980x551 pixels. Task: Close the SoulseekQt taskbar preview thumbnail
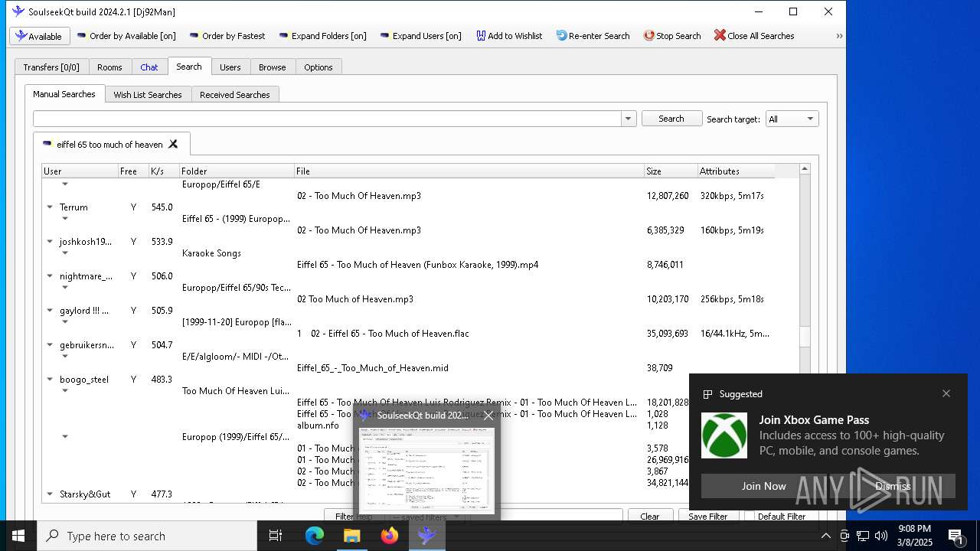(488, 416)
